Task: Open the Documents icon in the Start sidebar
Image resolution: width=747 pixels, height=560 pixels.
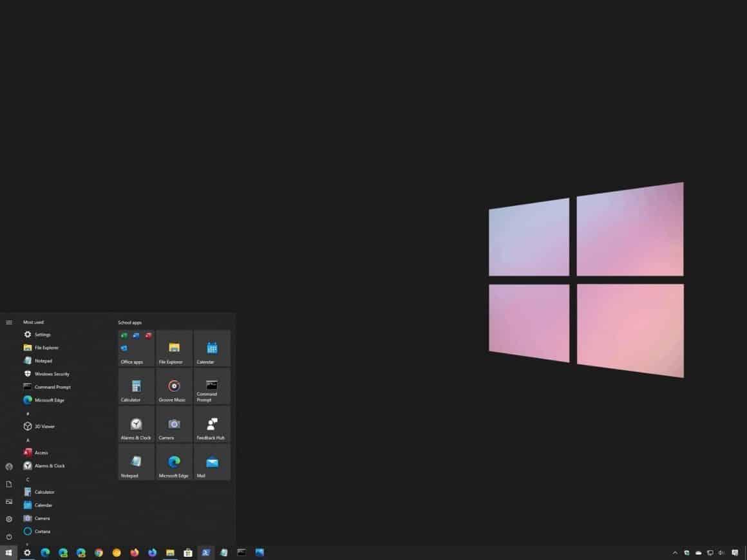Action: pyautogui.click(x=9, y=483)
